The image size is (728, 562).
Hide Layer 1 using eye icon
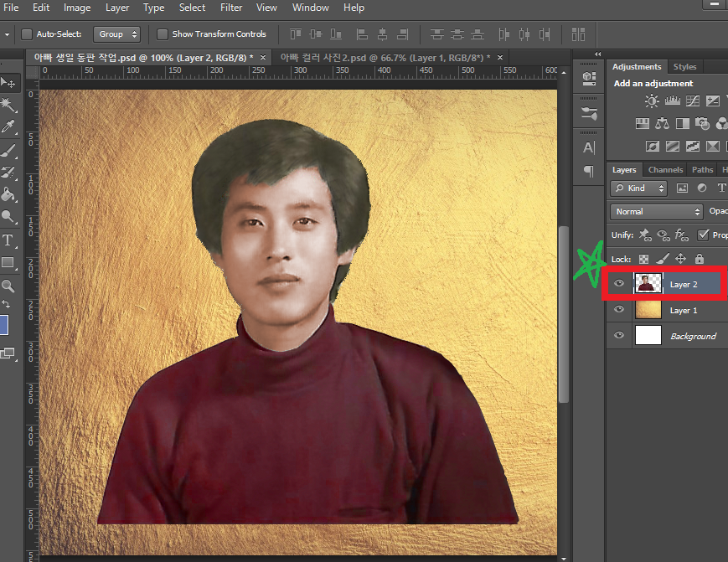click(619, 310)
